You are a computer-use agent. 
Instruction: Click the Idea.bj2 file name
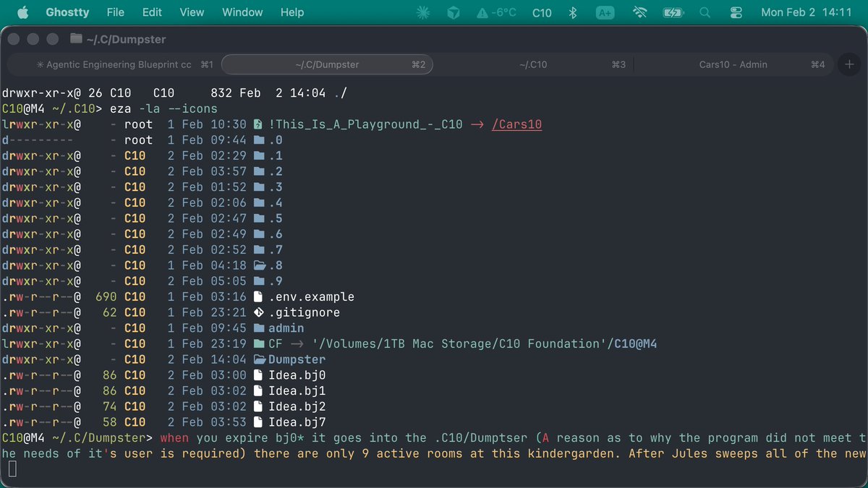297,406
